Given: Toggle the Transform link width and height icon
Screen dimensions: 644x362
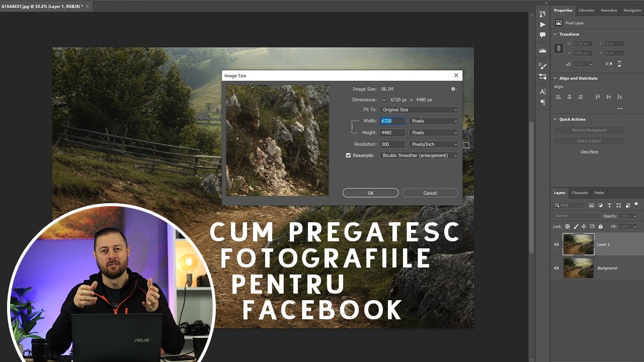Looking at the screenshot, I should [x=558, y=48].
